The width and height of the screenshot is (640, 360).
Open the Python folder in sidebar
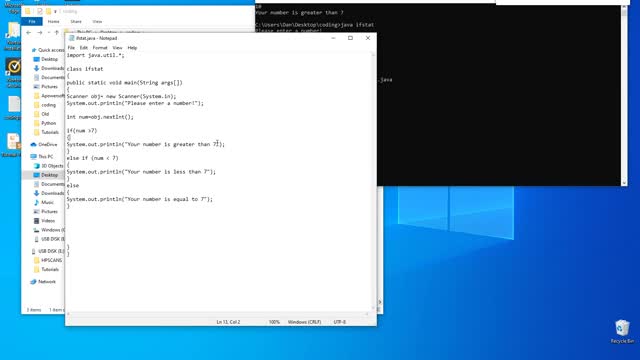[x=49, y=123]
